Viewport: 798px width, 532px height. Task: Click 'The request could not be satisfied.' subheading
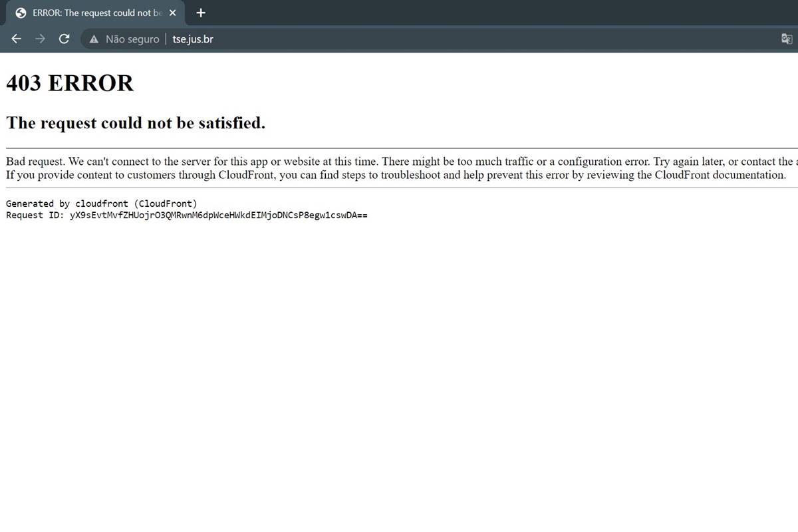(x=136, y=123)
